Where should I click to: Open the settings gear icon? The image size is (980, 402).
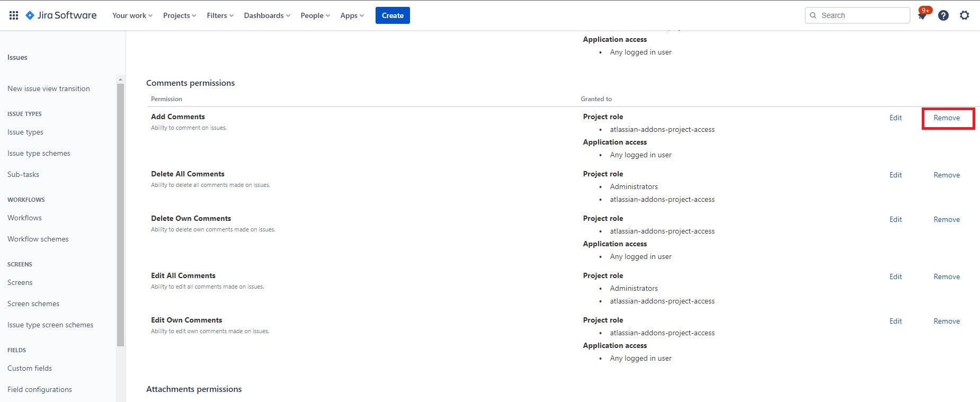964,15
